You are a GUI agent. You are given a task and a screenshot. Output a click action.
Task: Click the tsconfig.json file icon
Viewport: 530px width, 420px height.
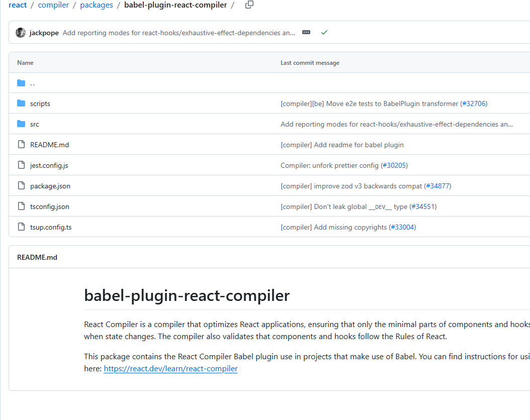[21, 206]
